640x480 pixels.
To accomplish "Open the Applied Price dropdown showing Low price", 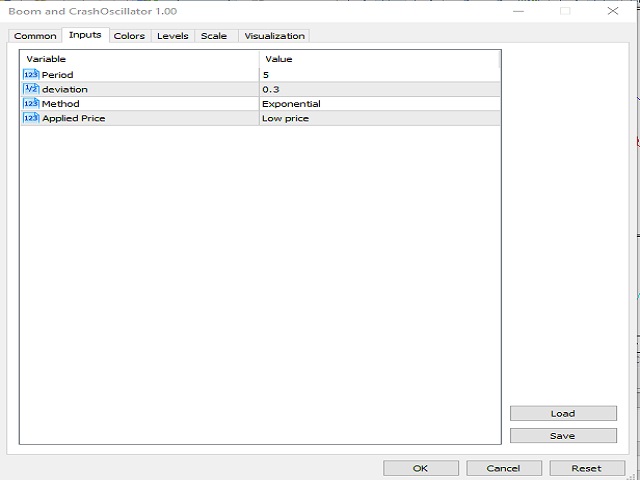I will (378, 118).
